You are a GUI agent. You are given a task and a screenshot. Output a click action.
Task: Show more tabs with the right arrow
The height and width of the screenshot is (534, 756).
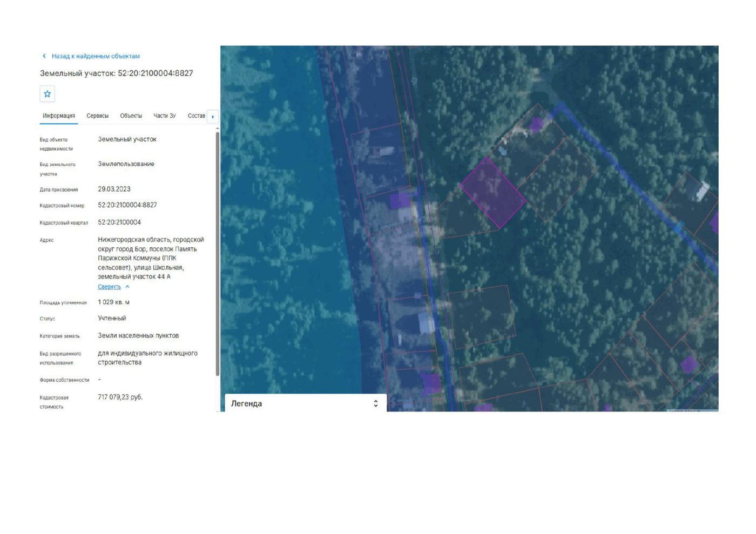[x=213, y=117]
